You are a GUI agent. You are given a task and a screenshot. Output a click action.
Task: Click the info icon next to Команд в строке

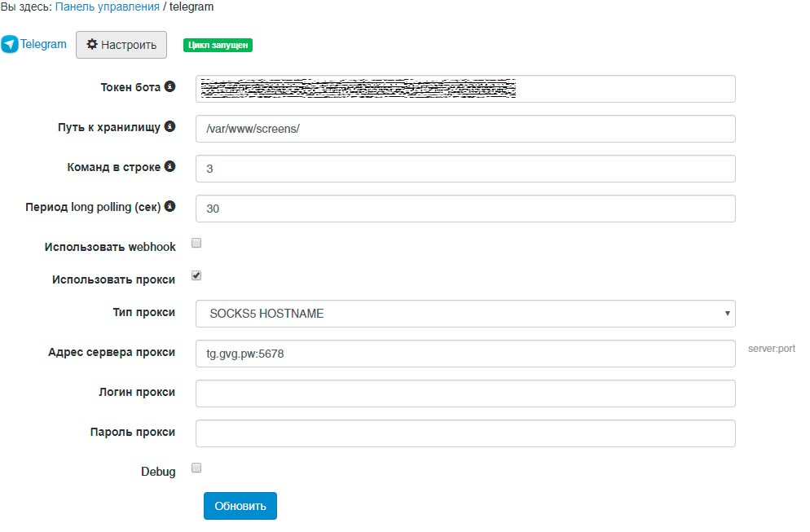(169, 167)
